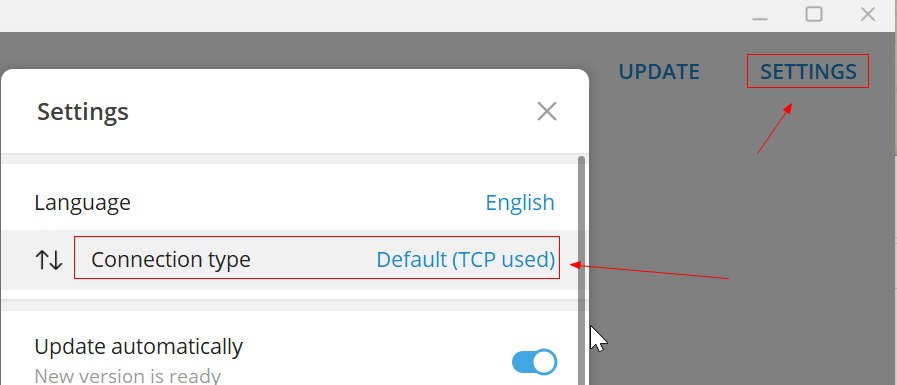Change the Default (TCP used) connection option
Image resolution: width=897 pixels, height=385 pixels.
click(465, 260)
